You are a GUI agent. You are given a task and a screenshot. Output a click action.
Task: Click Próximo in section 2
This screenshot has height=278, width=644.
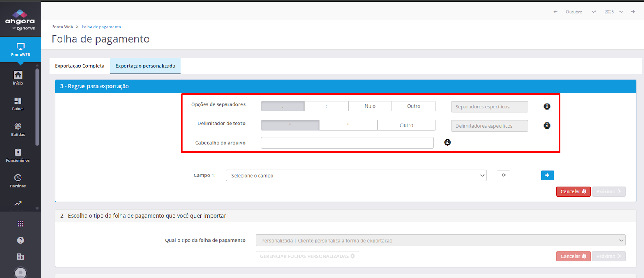pos(609,256)
